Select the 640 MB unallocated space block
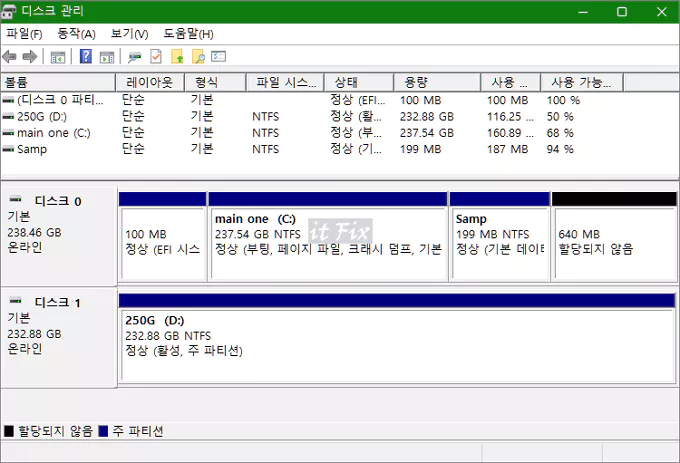This screenshot has height=463, width=680. (x=614, y=237)
